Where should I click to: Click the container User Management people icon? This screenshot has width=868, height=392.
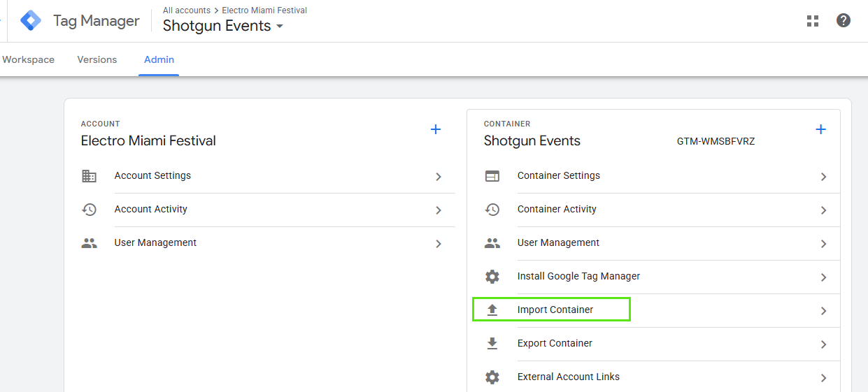492,243
